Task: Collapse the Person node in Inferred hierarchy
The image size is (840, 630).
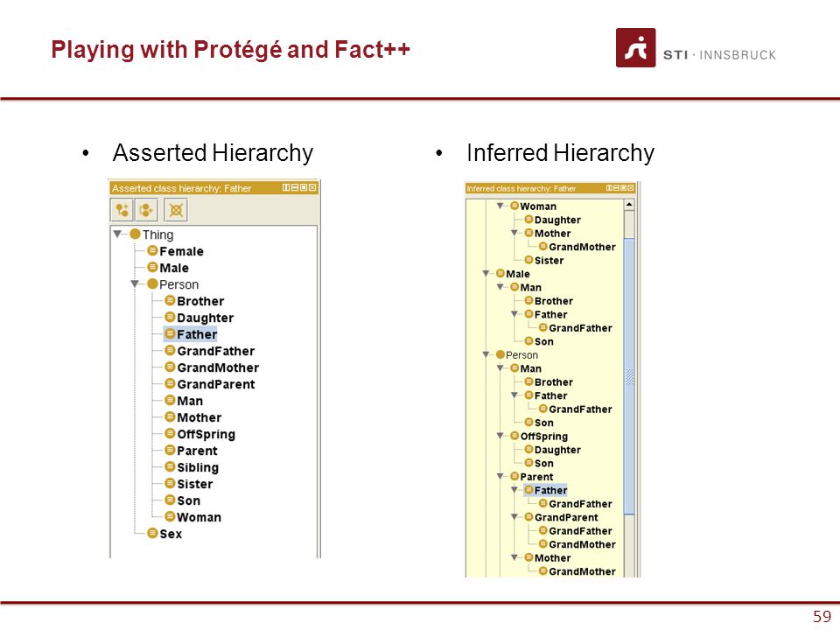Action: pos(486,354)
